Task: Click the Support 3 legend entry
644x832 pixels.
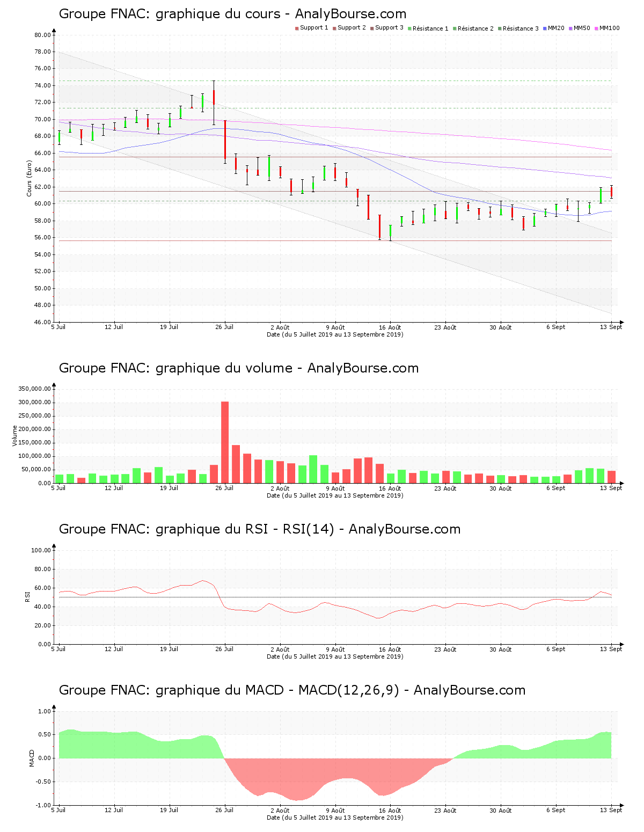Action: click(x=387, y=28)
